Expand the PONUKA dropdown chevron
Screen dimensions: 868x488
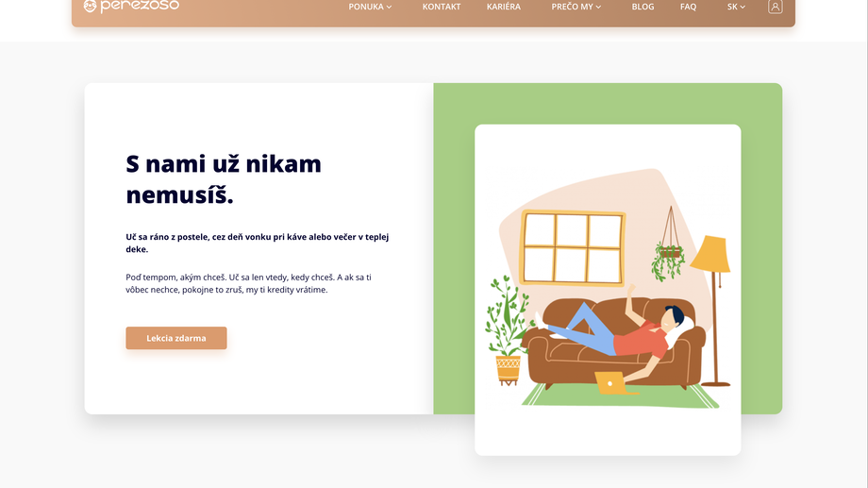point(389,8)
